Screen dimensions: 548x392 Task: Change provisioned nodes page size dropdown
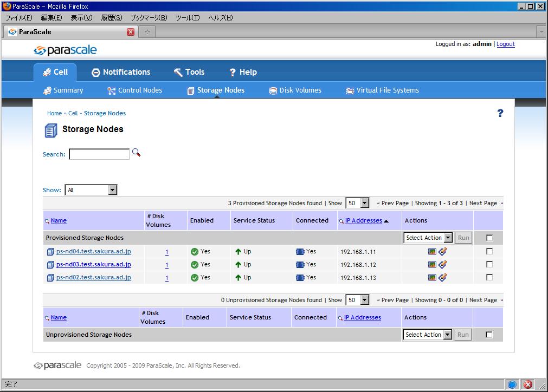(357, 203)
